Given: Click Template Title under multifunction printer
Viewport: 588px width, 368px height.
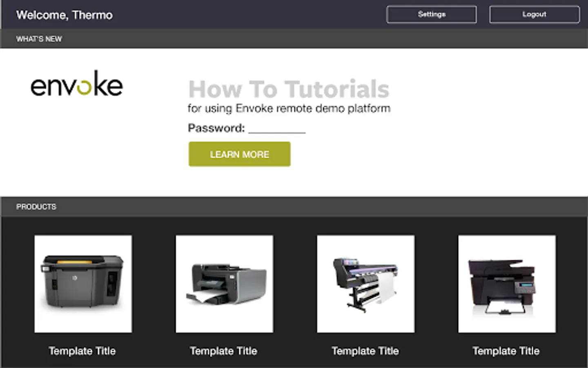Looking at the screenshot, I should pyautogui.click(x=506, y=351).
